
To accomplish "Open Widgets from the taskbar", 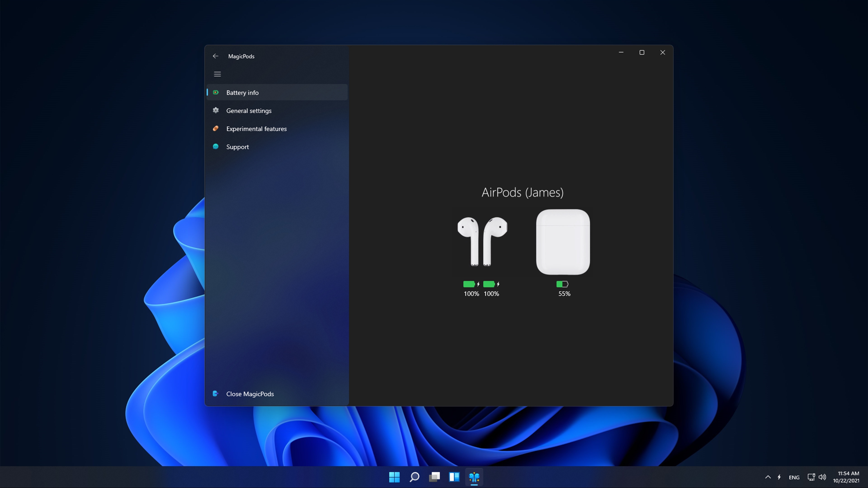I will tap(454, 477).
